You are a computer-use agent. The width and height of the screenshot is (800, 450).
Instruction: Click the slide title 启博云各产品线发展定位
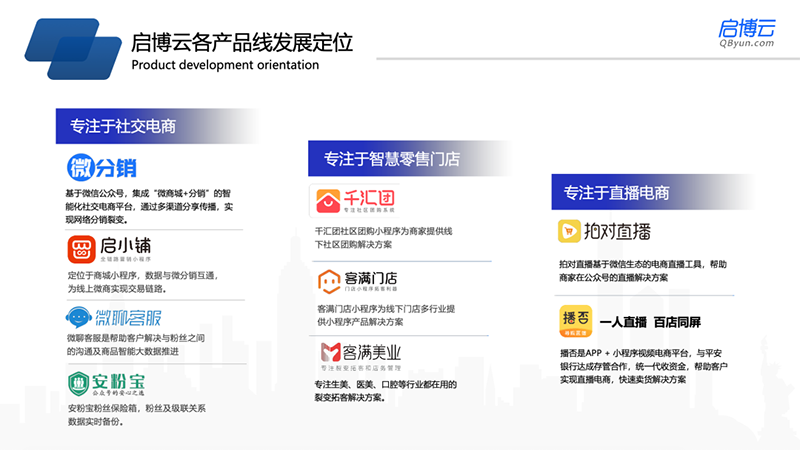point(241,43)
